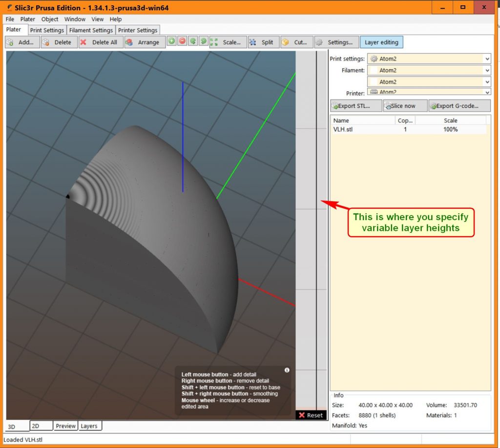Click the 100% scale value
This screenshot has width=500, height=448.
click(450, 129)
